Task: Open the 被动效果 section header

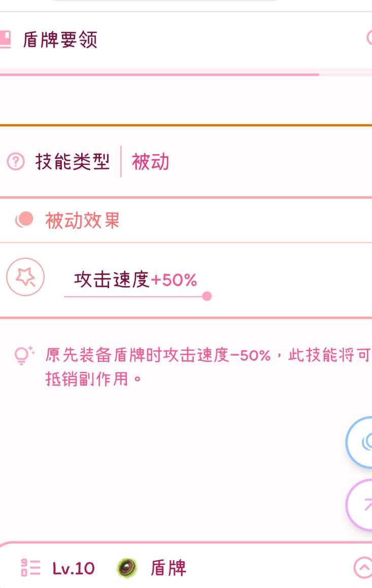Action: (x=82, y=221)
